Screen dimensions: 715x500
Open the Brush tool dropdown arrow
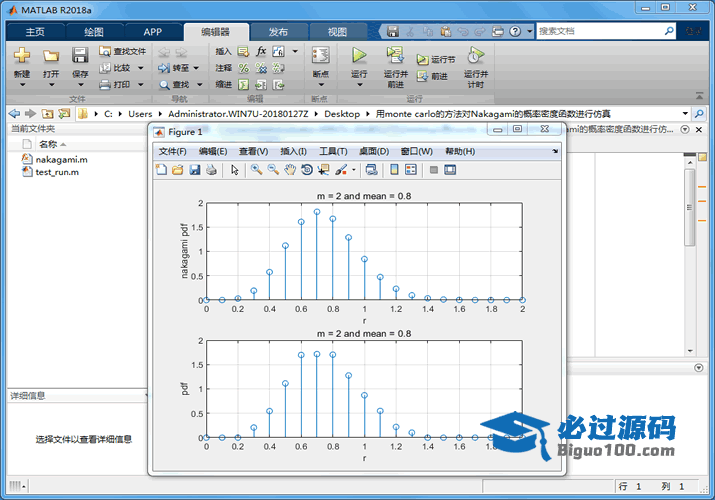coord(353,170)
